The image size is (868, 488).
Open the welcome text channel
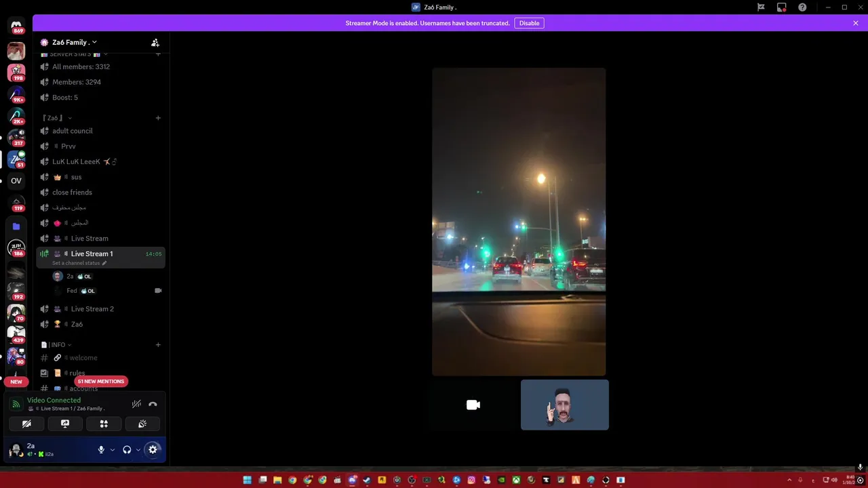click(100, 358)
